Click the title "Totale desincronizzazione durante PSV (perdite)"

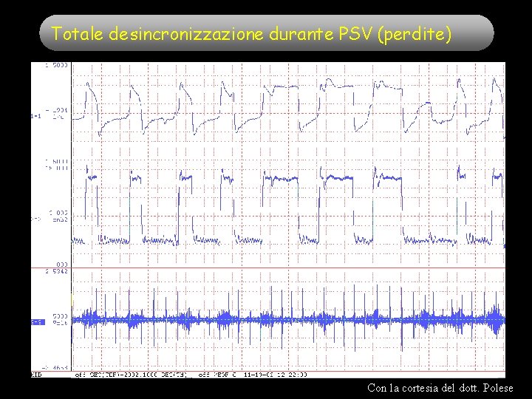click(x=251, y=34)
